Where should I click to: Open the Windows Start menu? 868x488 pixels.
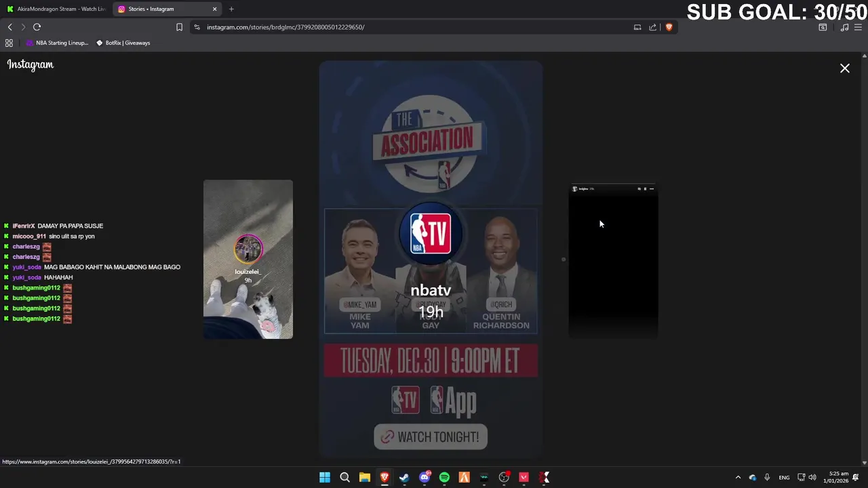(325, 477)
